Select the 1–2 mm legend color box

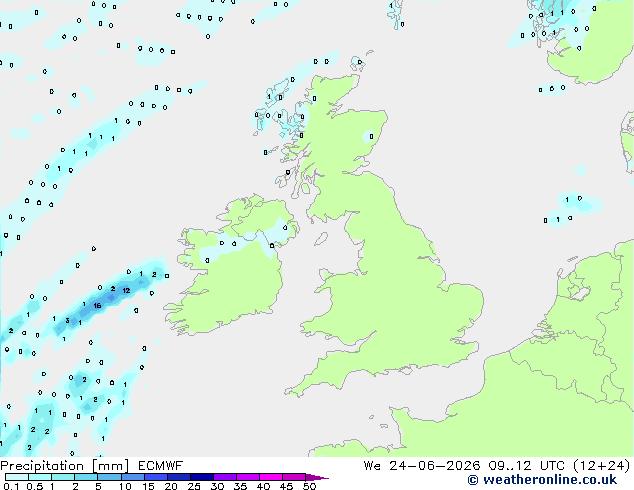click(63, 477)
